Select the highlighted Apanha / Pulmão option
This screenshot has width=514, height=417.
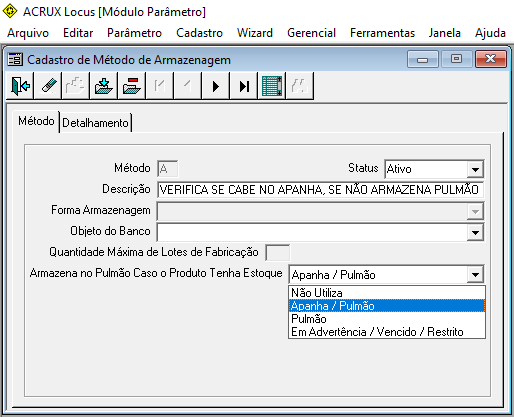pos(387,306)
